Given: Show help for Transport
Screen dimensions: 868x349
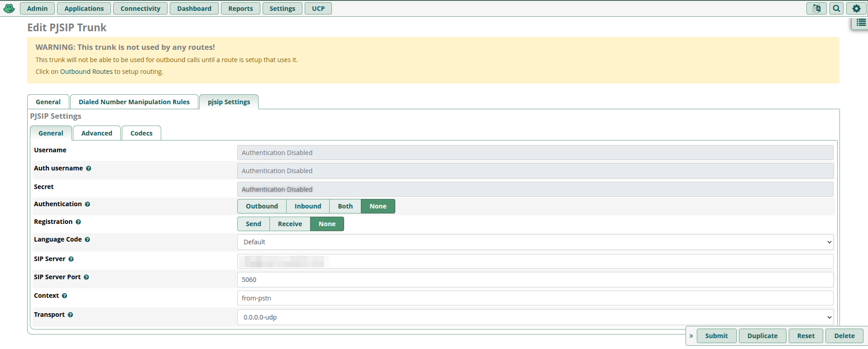Looking at the screenshot, I should [x=70, y=315].
